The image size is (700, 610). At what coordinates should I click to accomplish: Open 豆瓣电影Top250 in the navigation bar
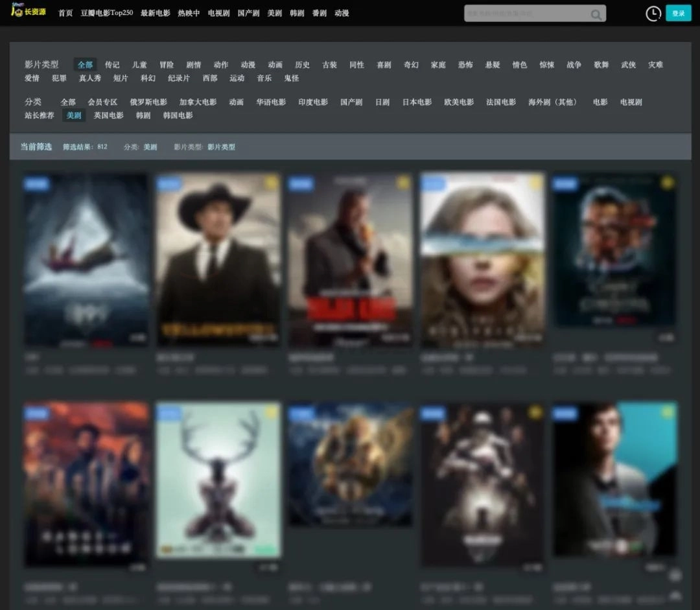pos(106,13)
